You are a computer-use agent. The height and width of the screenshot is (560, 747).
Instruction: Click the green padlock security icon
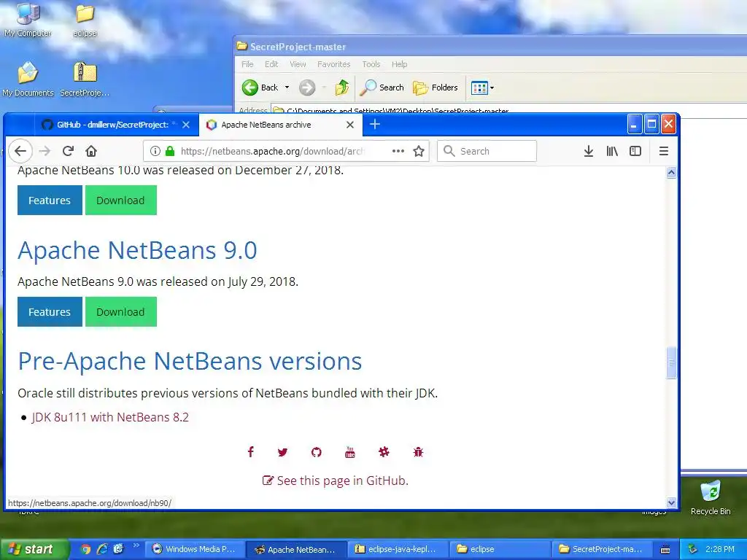[x=169, y=151]
